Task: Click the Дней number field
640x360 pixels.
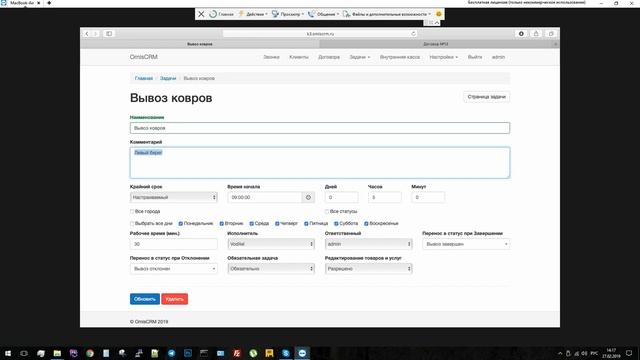Action: (x=342, y=197)
